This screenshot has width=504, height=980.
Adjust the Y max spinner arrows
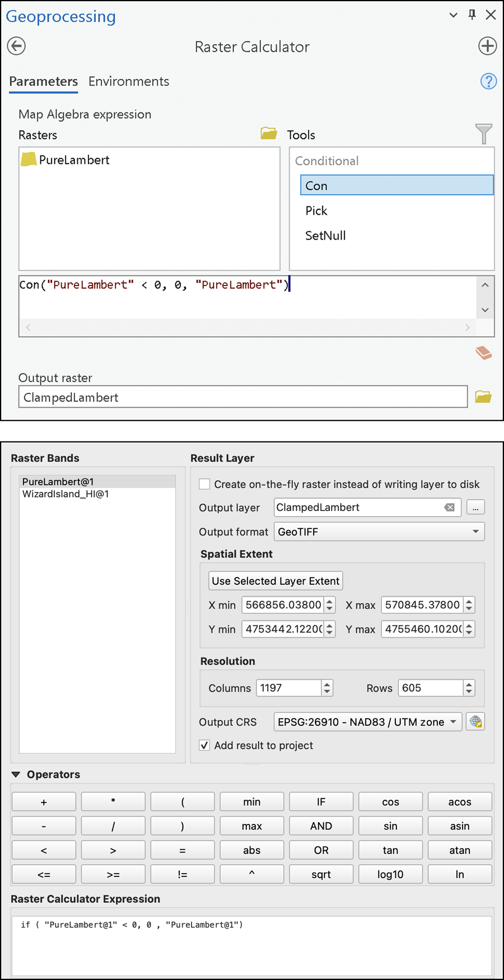[469, 629]
